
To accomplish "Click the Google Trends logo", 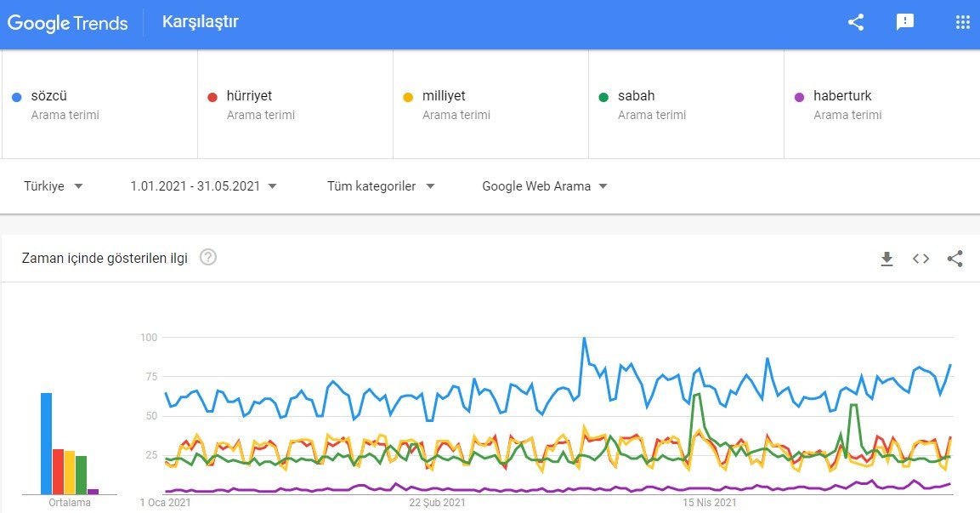I will [67, 23].
